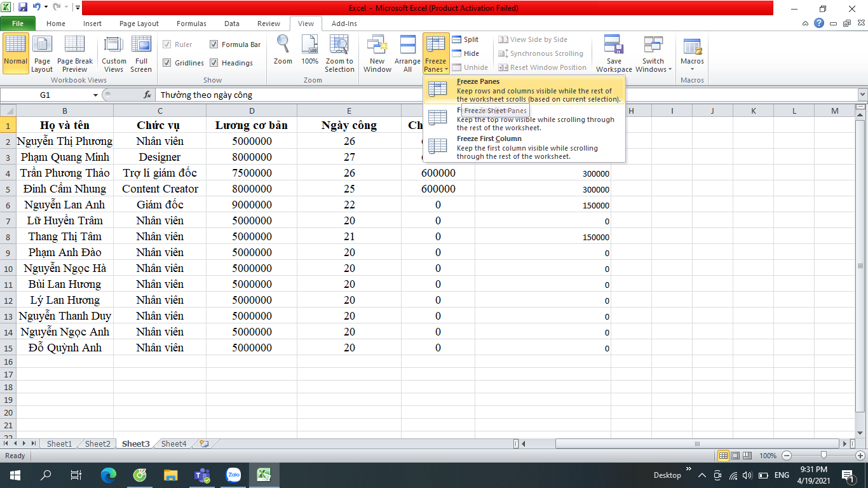Click zoom level 100% in status bar
Viewport: 868px width, 488px height.
click(768, 456)
